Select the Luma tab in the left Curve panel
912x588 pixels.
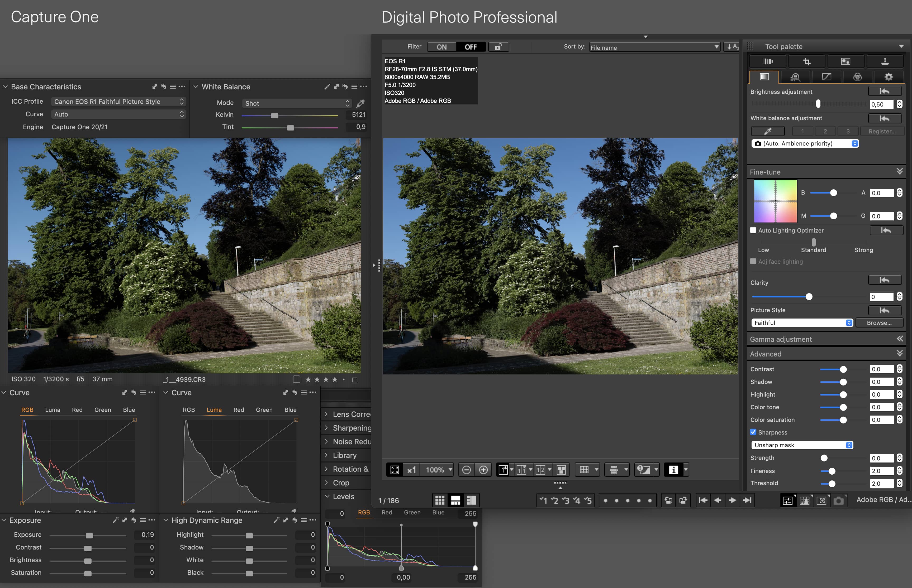pyautogui.click(x=52, y=410)
